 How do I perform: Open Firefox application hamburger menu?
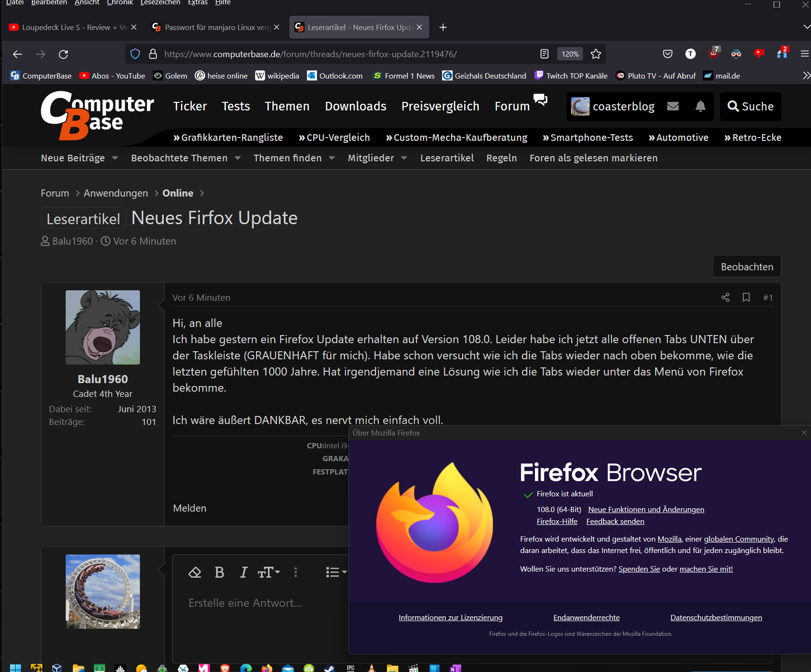click(805, 54)
